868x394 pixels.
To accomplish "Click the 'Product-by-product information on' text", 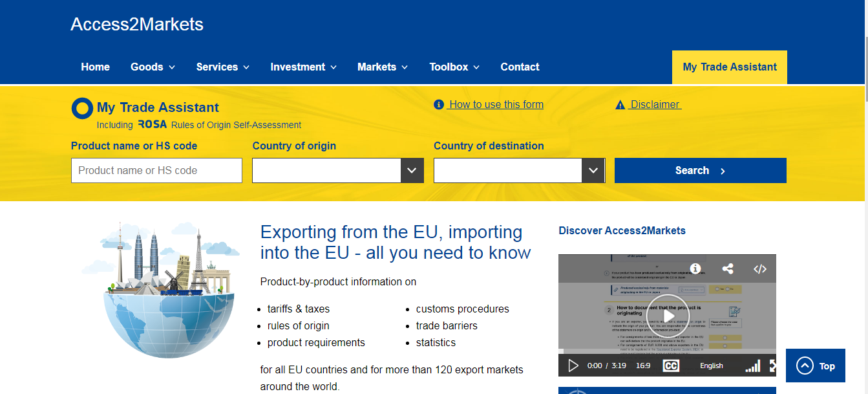I will (x=338, y=282).
